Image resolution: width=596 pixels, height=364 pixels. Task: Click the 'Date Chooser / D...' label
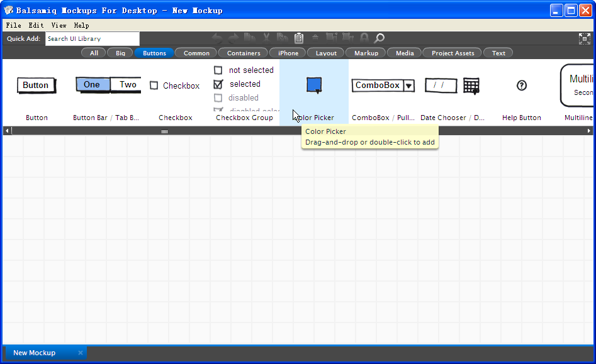click(453, 118)
